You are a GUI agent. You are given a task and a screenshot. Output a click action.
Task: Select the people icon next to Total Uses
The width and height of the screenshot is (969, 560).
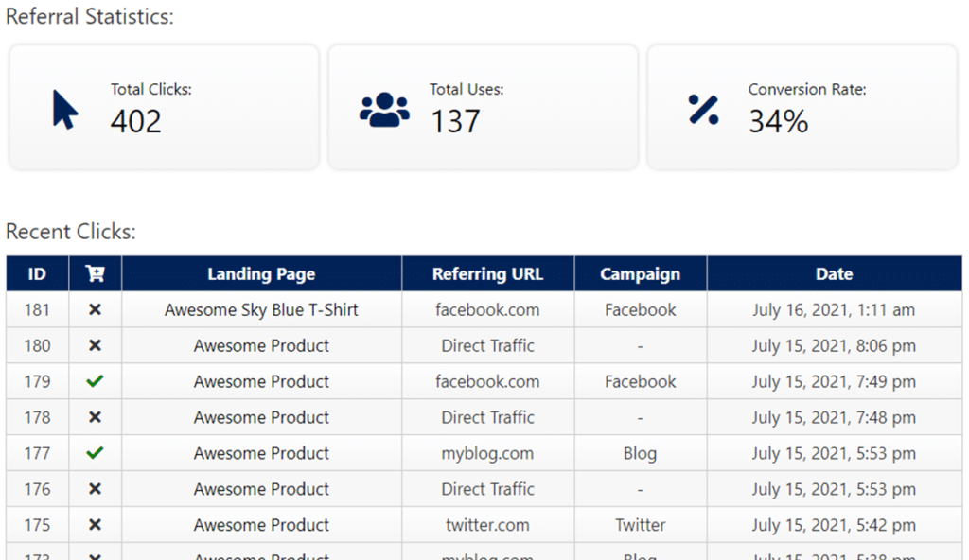(383, 109)
